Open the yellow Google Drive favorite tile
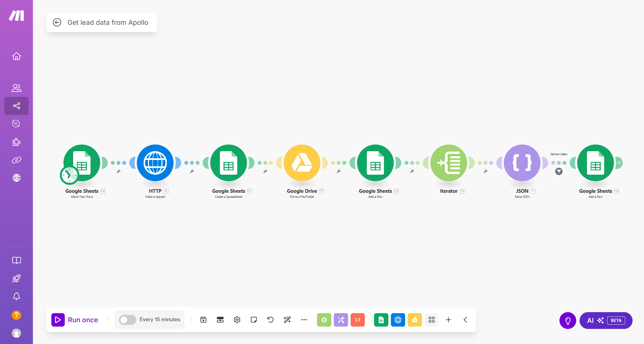This screenshot has height=344, width=644. click(x=415, y=320)
